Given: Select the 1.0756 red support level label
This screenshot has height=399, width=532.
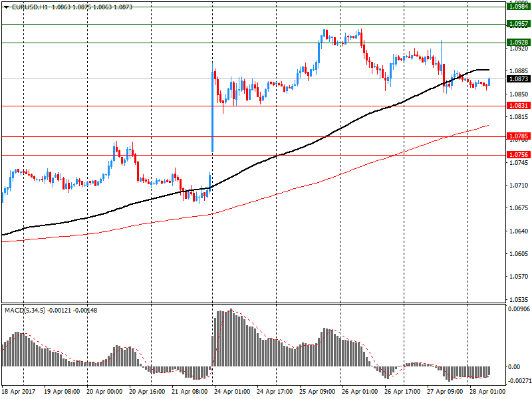Looking at the screenshot, I should tap(518, 155).
